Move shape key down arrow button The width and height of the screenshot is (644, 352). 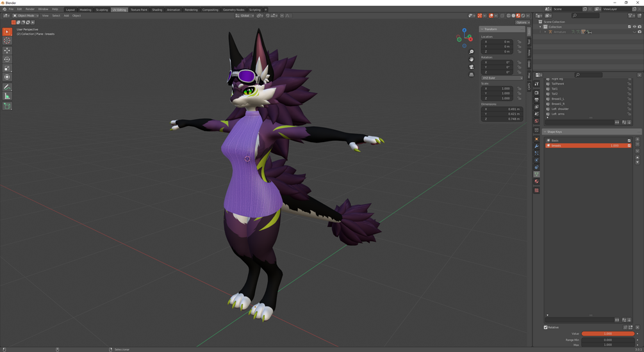coord(638,163)
